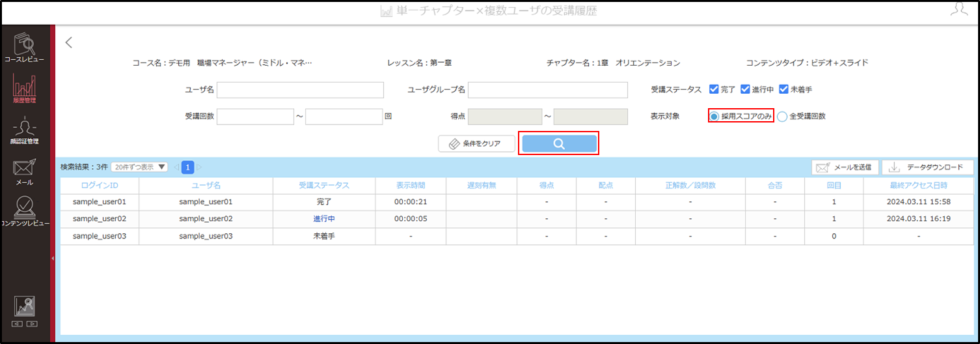Toggle the 完了 status checkbox

click(714, 89)
